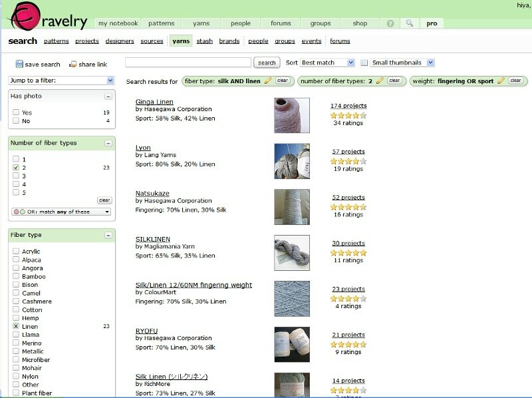Check the Acrylic fiber checkbox
532x398 pixels.
16,251
